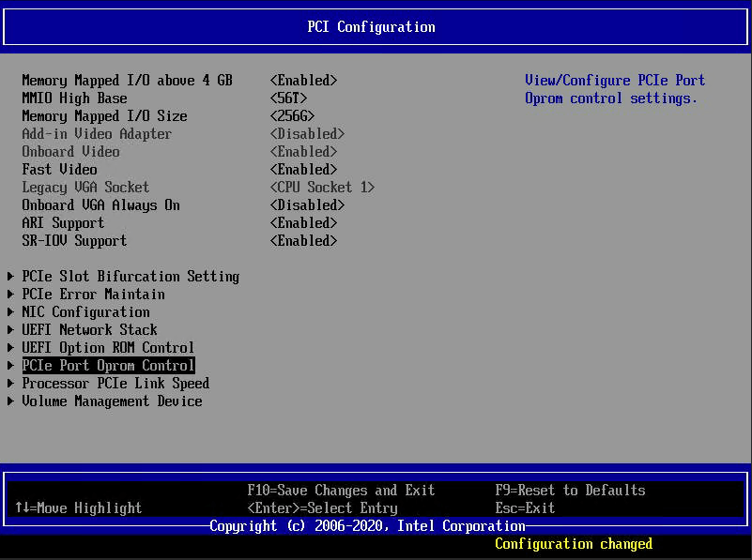Select the highlighted PCIe Port Oprom Control entry
The height and width of the screenshot is (560, 752).
tap(108, 365)
